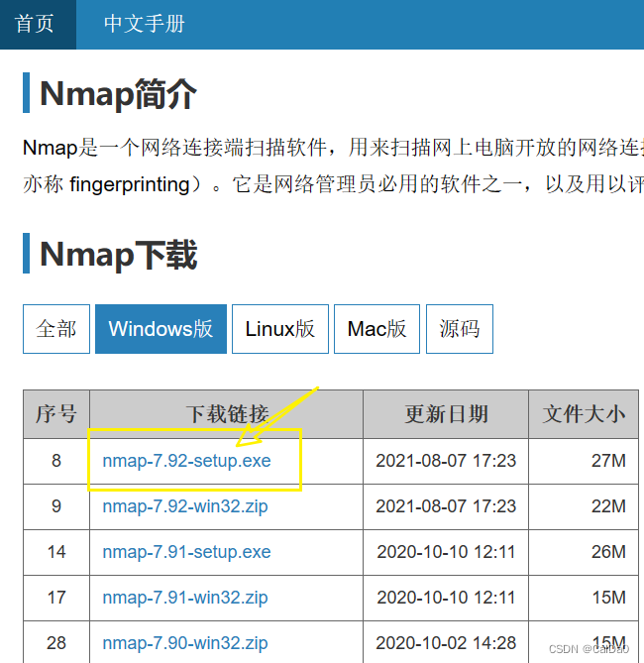
Task: Click row number 14 cell
Action: pyautogui.click(x=56, y=552)
